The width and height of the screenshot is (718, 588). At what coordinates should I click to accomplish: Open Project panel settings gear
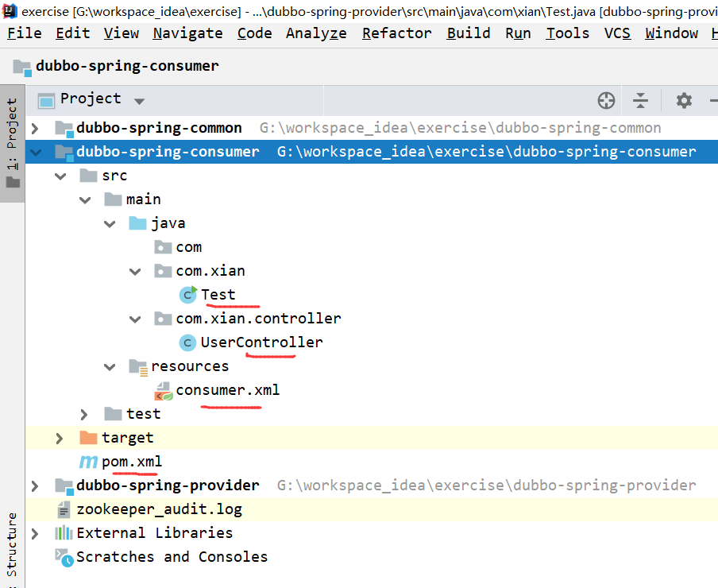click(684, 100)
